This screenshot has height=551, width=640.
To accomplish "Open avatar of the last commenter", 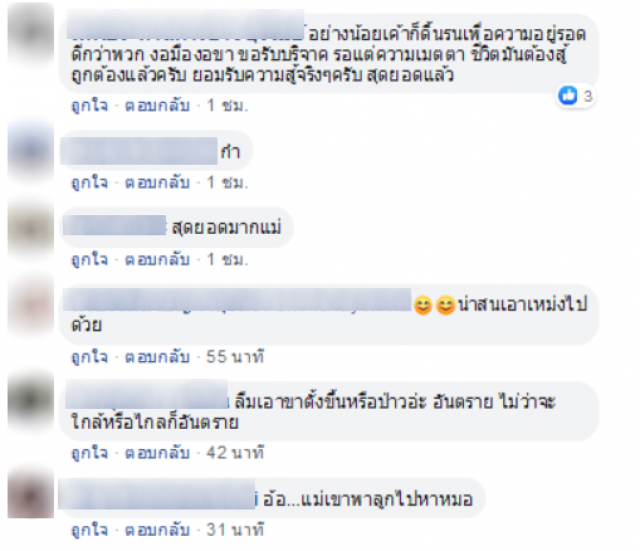I will point(31,494).
